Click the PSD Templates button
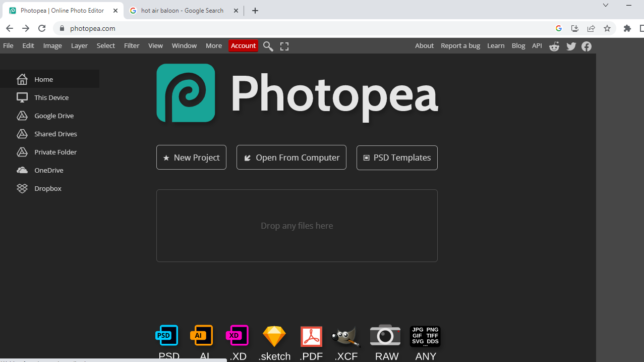Viewport: 644px width, 362px height. [x=397, y=158]
